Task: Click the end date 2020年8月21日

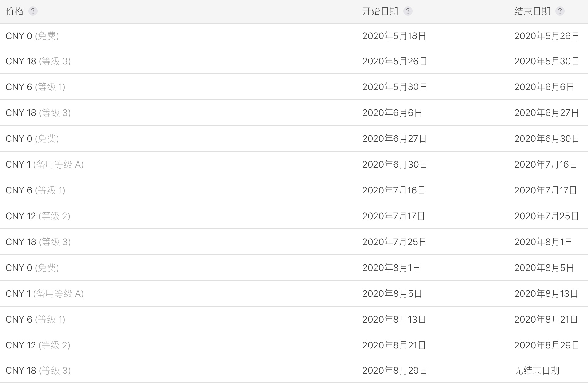Action: coord(546,320)
